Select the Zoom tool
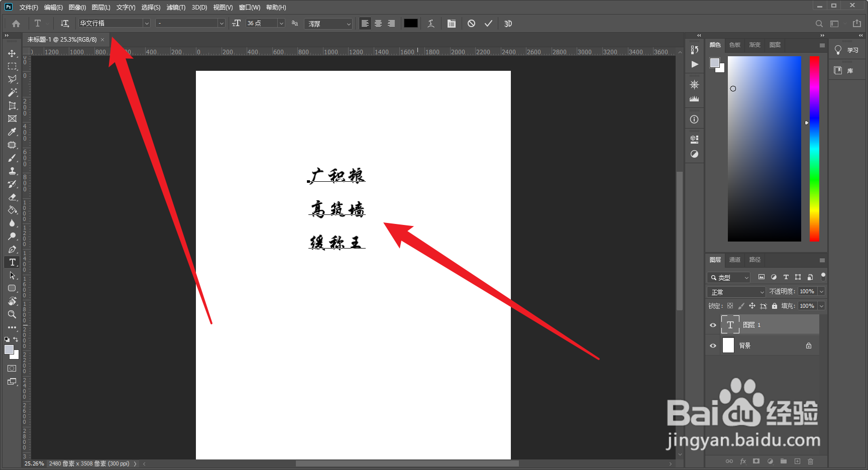This screenshot has height=470, width=868. (12, 314)
